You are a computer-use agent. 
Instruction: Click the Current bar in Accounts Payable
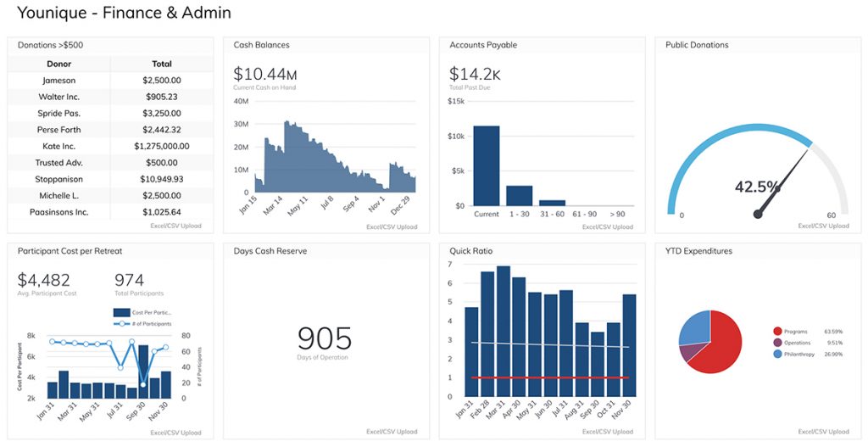point(486,165)
